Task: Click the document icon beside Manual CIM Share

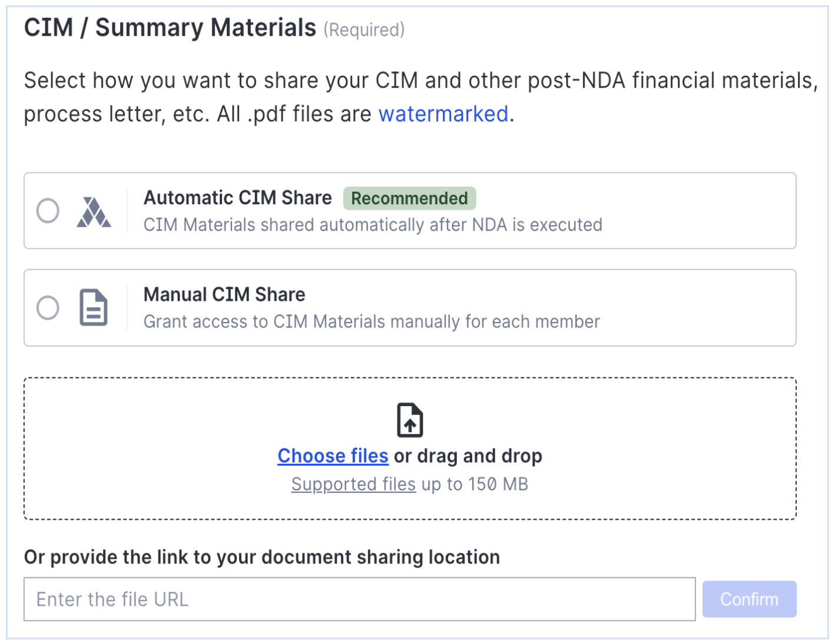Action: 94,307
